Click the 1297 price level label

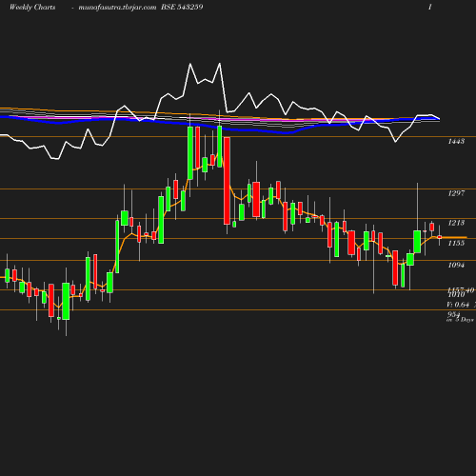click(x=456, y=193)
